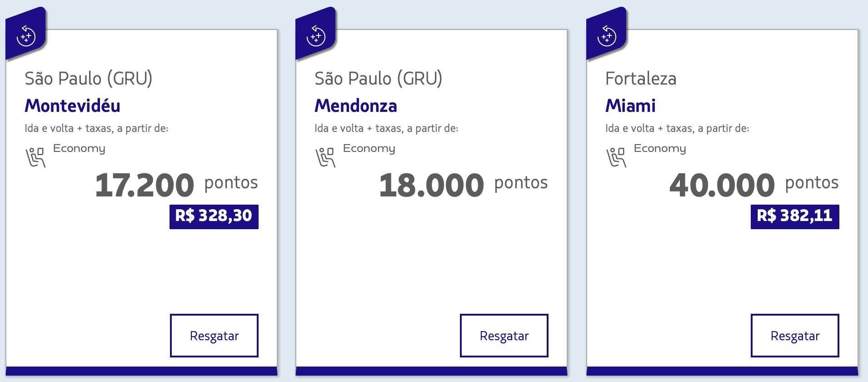Select São Paulo (GRU) origin on Montevidéu card
The height and width of the screenshot is (382, 868).
click(89, 79)
